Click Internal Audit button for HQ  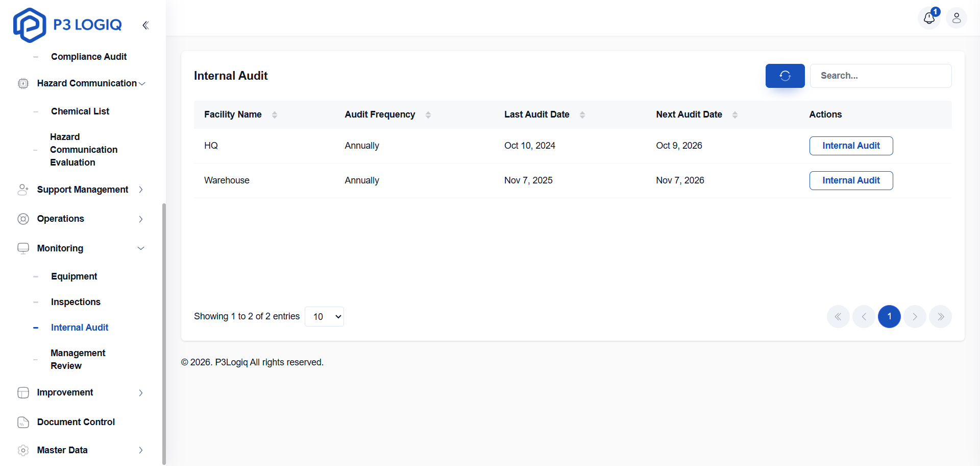(851, 146)
